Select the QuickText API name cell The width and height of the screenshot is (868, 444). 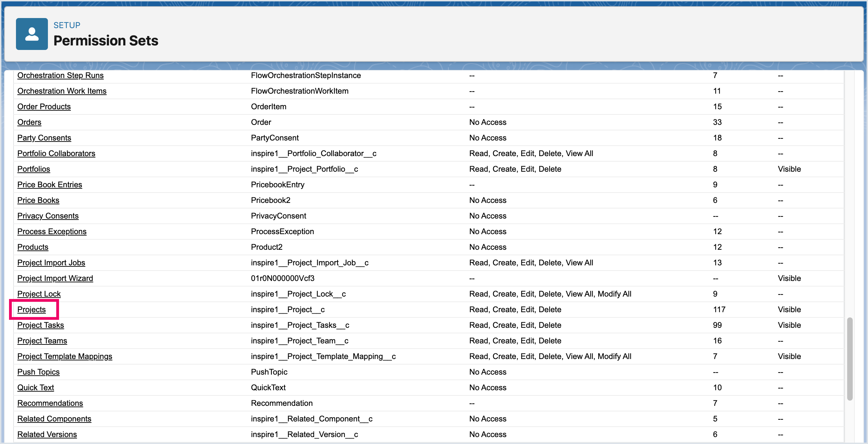268,387
